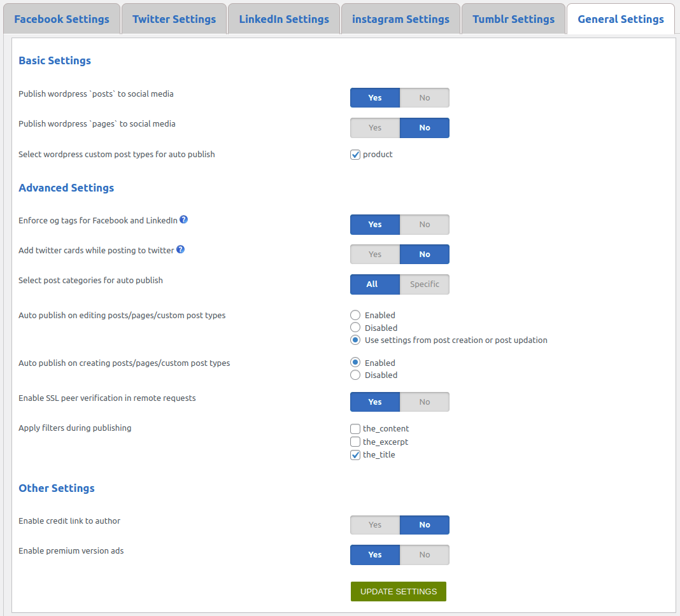Select Disabled for auto publish on editing
The height and width of the screenshot is (616, 680).
[355, 327]
